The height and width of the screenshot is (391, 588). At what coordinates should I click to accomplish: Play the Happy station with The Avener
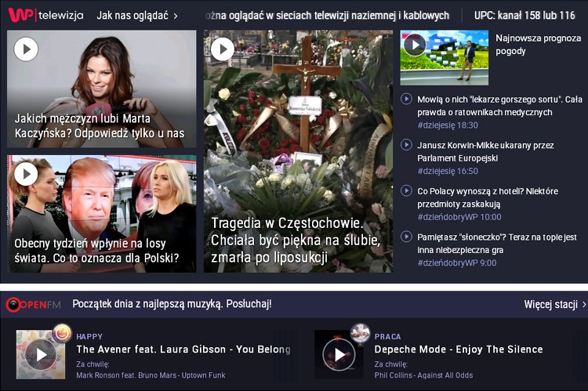point(41,354)
